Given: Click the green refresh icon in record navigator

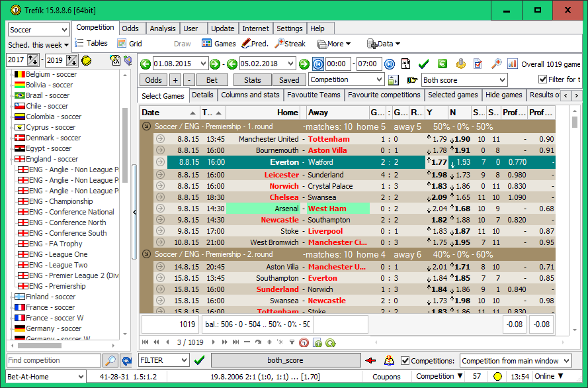Looking at the screenshot, I should [330, 342].
